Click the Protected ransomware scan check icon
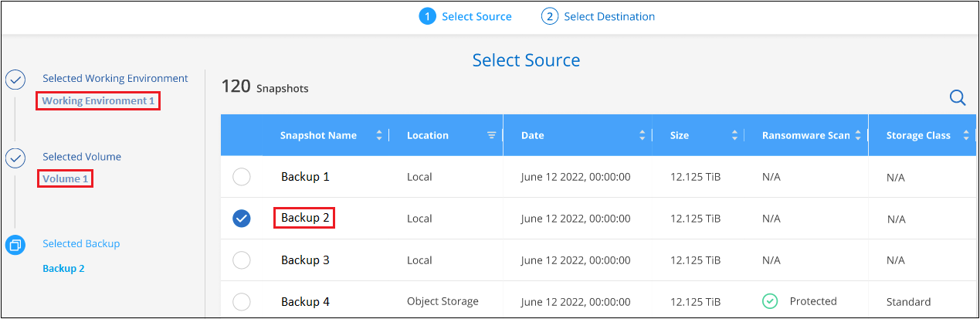Screen dimensions: 980x319 point(769,301)
